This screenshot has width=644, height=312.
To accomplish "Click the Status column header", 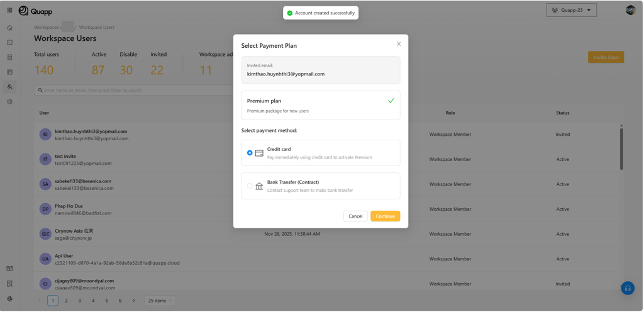I will coord(563,113).
